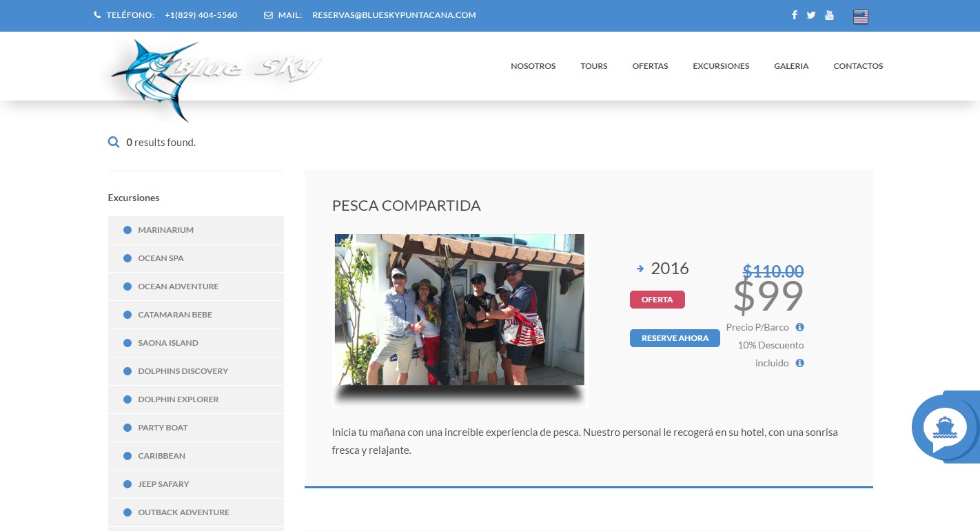Click the info icon beside incluido
Image resolution: width=980 pixels, height=531 pixels.
[799, 363]
